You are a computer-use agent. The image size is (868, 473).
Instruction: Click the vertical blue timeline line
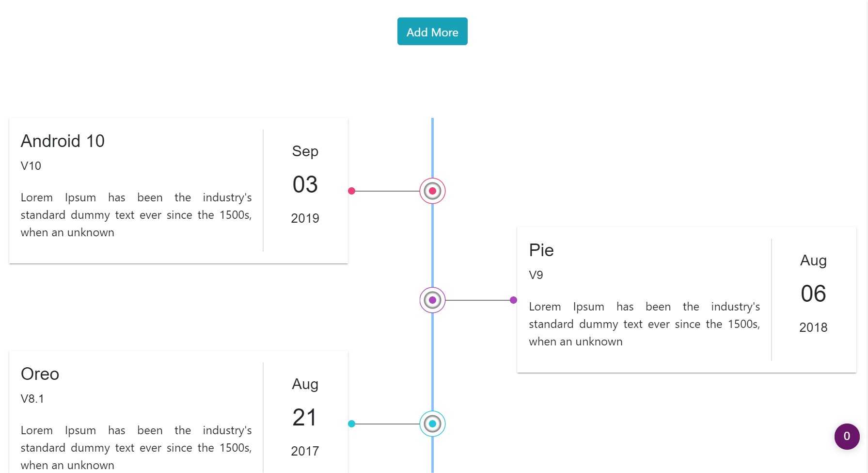[431, 243]
